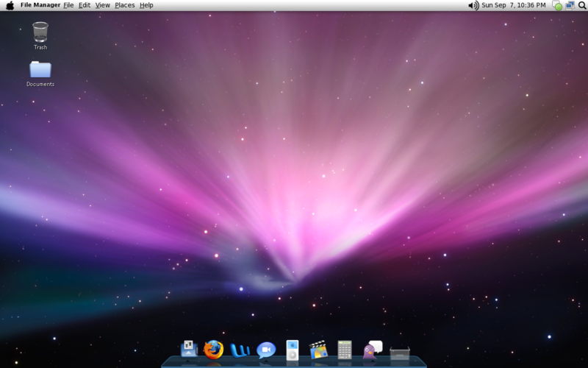Open the Edit menu
The image size is (588, 368).
pyautogui.click(x=85, y=5)
